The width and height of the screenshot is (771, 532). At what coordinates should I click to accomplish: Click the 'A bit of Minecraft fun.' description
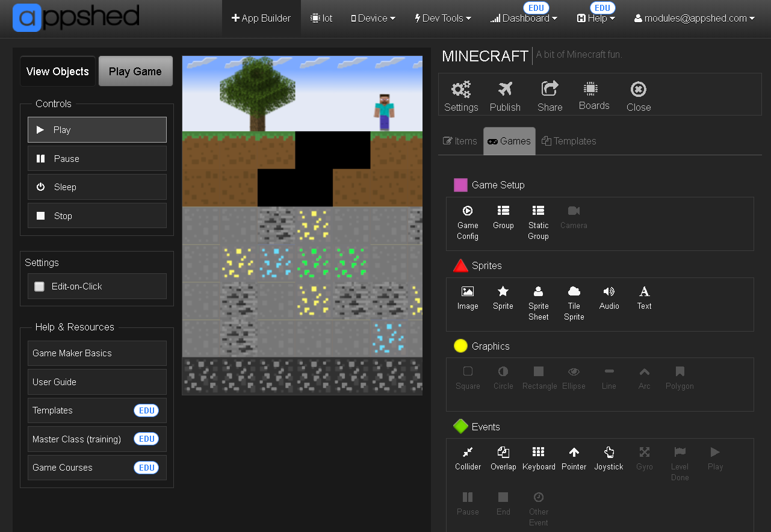(578, 55)
